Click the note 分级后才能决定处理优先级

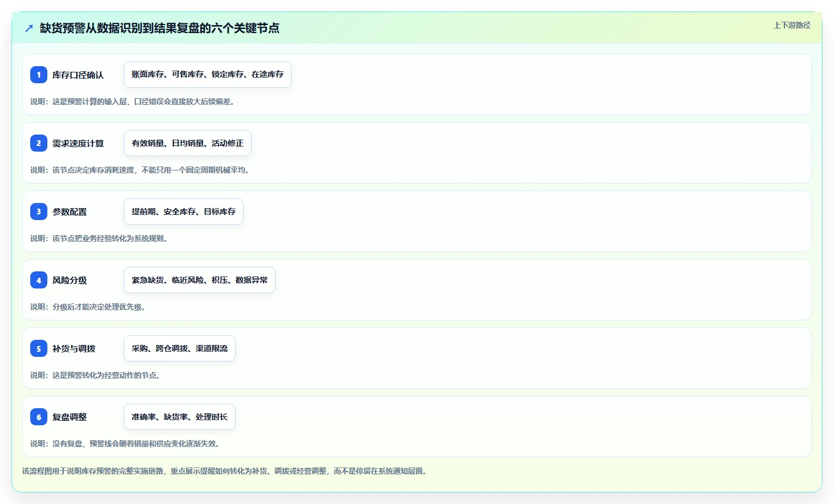(88, 307)
